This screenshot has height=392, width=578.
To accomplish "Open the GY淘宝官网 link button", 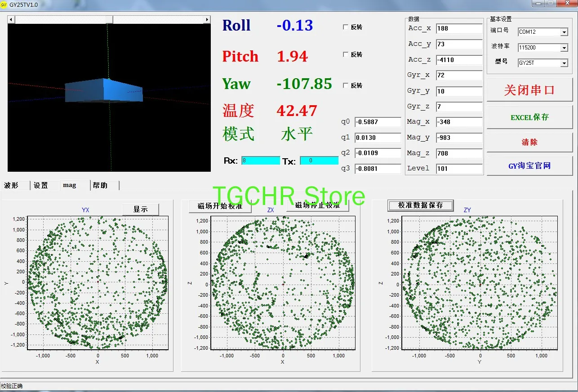I will pyautogui.click(x=529, y=166).
